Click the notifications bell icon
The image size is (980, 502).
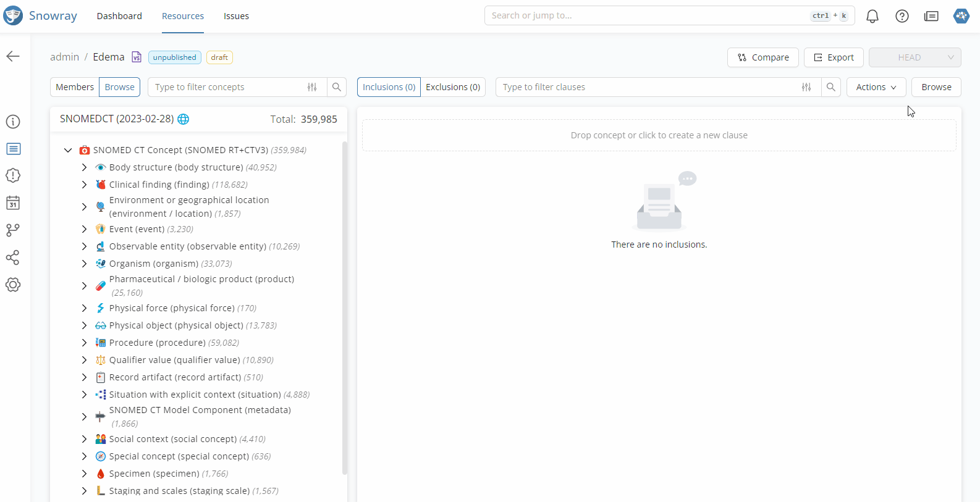click(872, 16)
